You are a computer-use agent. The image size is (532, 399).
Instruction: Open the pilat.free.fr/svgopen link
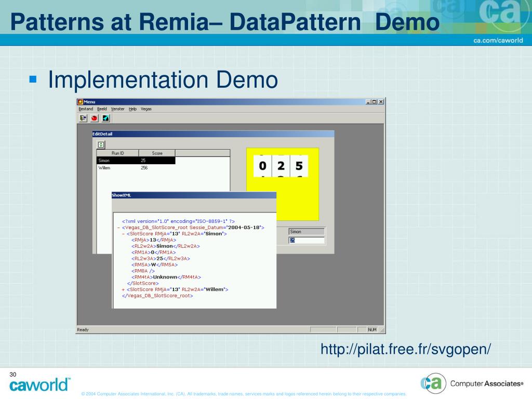coord(406,349)
